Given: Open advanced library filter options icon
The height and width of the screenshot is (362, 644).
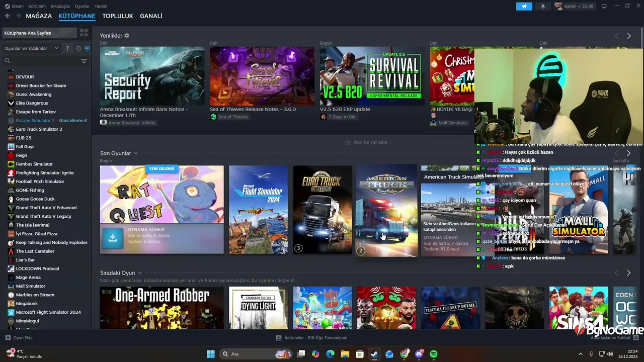Looking at the screenshot, I should point(84,61).
